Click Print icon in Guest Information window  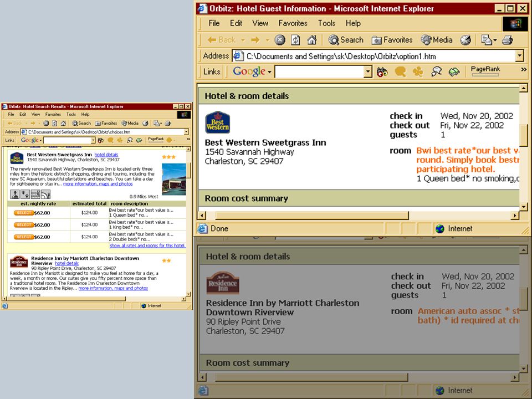coord(507,40)
